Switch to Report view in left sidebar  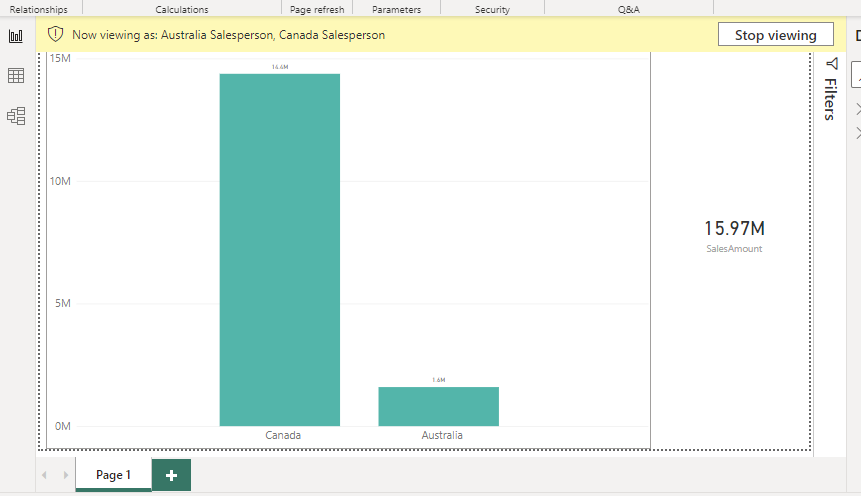pyautogui.click(x=16, y=36)
